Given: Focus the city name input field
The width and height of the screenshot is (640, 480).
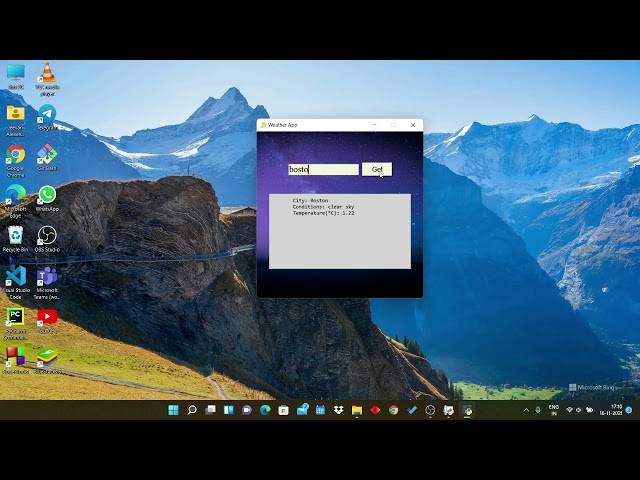Looking at the screenshot, I should 323,169.
